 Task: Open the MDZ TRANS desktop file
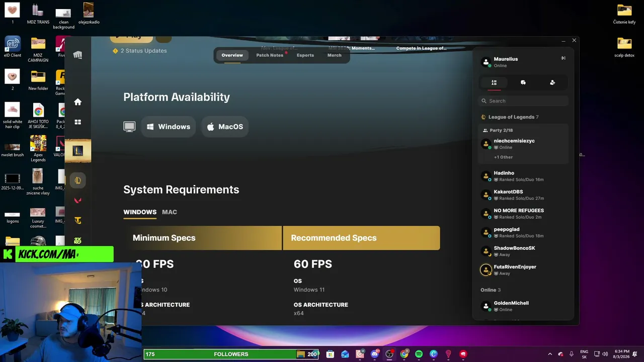(38, 14)
